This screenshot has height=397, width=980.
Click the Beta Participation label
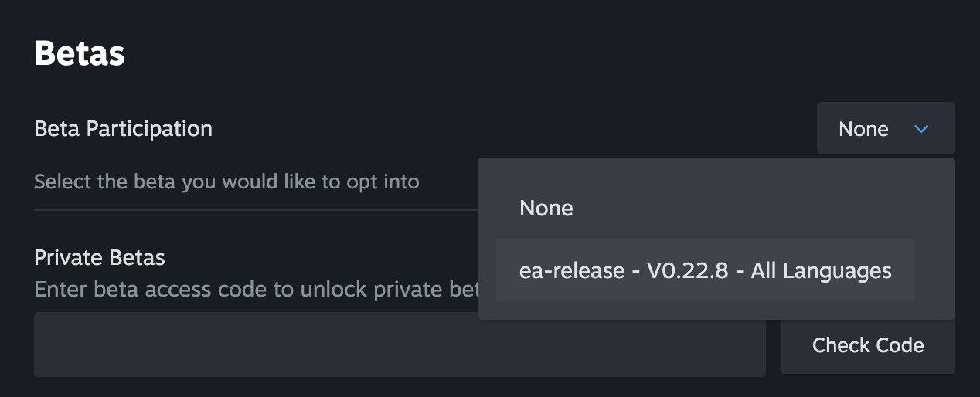click(x=123, y=128)
